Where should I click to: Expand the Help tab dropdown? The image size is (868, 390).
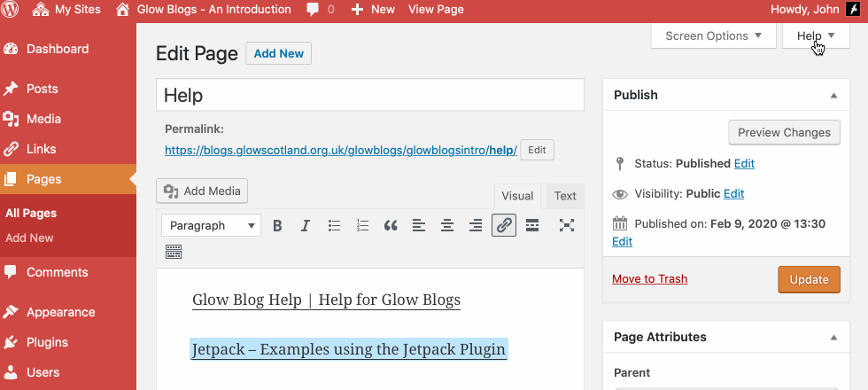point(816,36)
